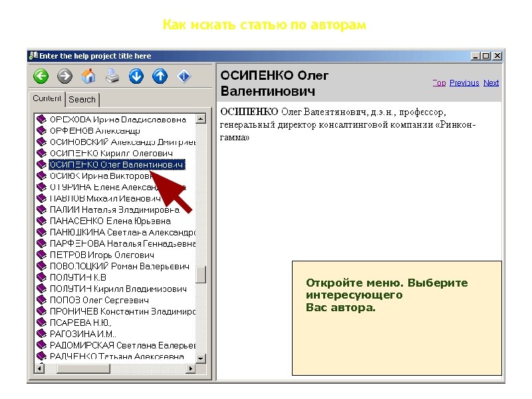Select ПАРФЕНОВА Наталья Геннадьевна entry
The height and width of the screenshot is (399, 532).
point(123,243)
